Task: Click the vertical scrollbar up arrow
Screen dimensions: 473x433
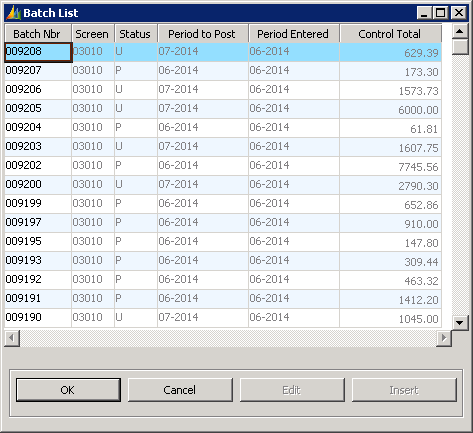Action: [x=460, y=32]
